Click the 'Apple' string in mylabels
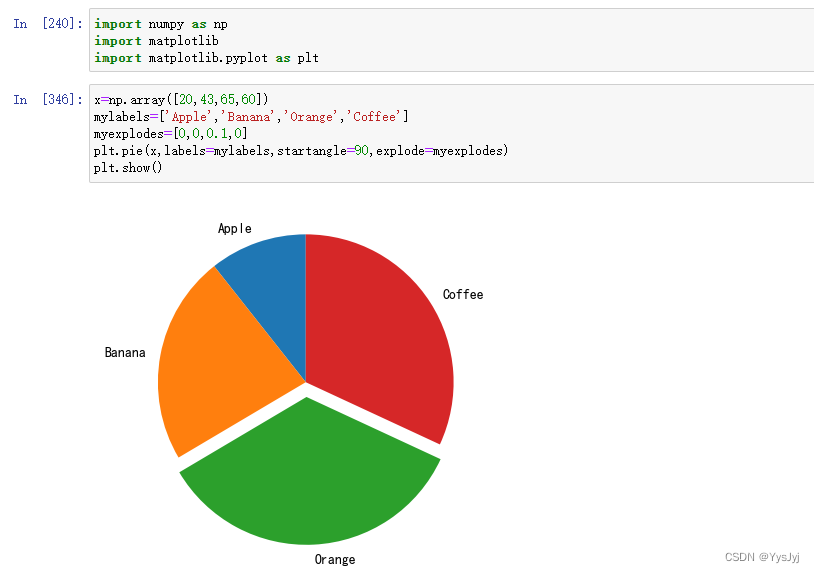Screen dimensions: 814x573 [x=189, y=117]
